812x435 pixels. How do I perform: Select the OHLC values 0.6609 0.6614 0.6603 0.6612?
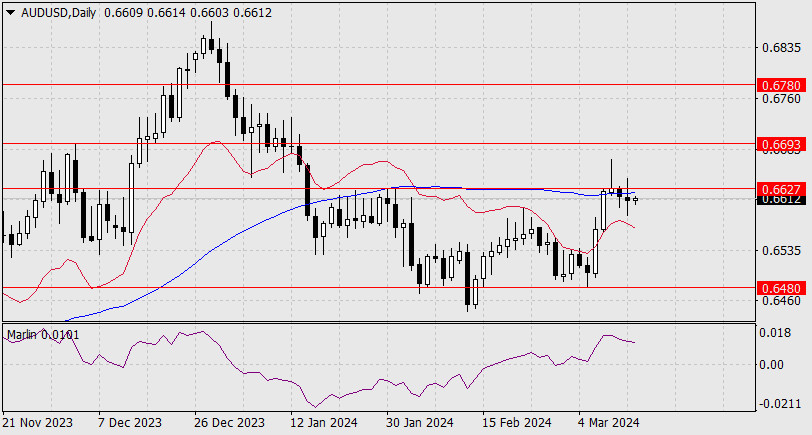point(188,13)
